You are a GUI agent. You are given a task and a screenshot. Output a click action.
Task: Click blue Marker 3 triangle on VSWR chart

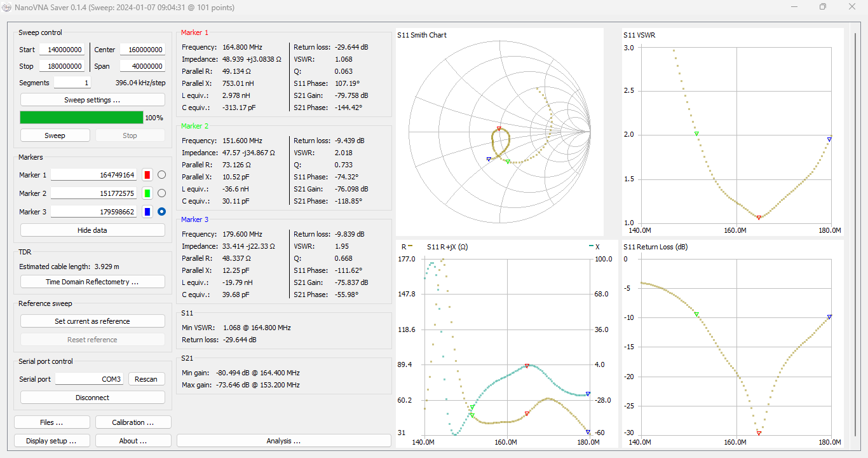pyautogui.click(x=829, y=139)
